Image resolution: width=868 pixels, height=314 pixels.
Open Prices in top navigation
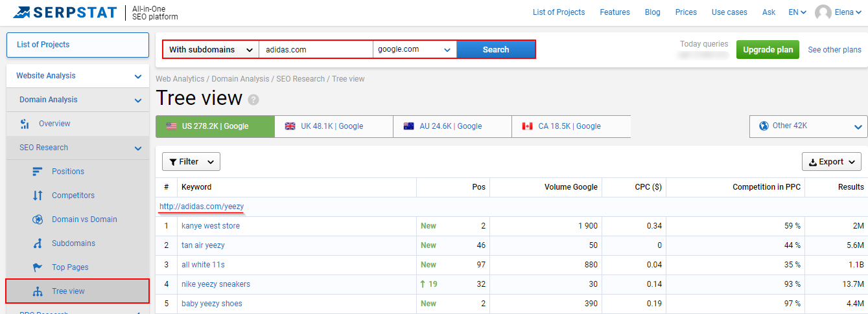686,12
